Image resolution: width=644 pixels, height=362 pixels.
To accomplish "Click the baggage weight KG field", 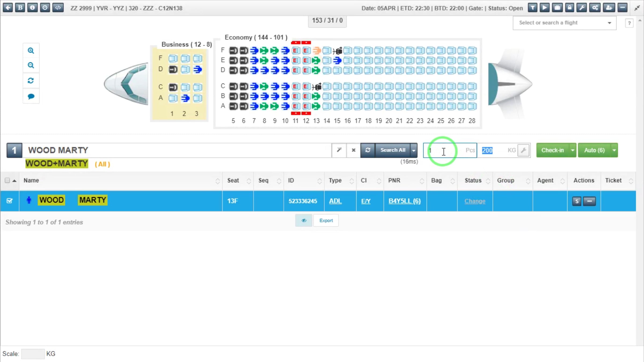I will point(497,150).
